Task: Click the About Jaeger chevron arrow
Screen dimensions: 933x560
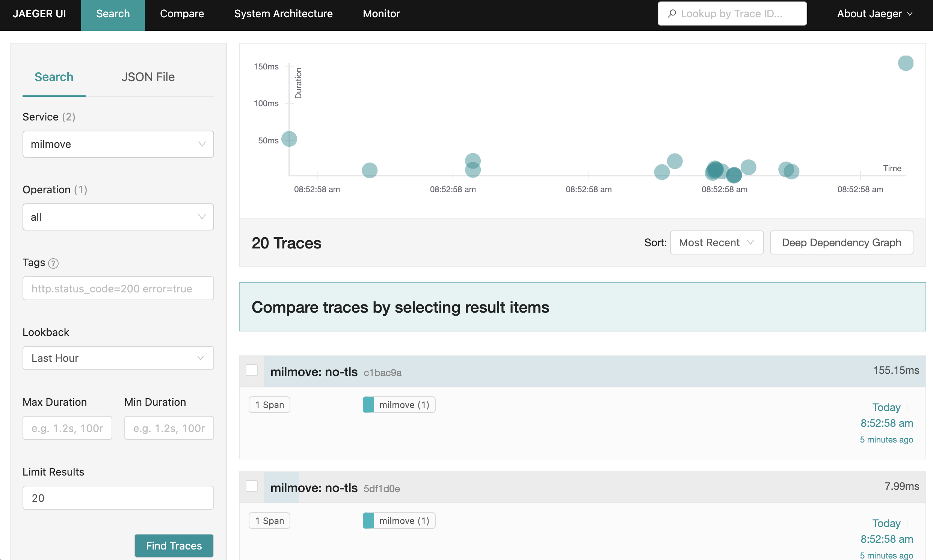Action: click(910, 14)
